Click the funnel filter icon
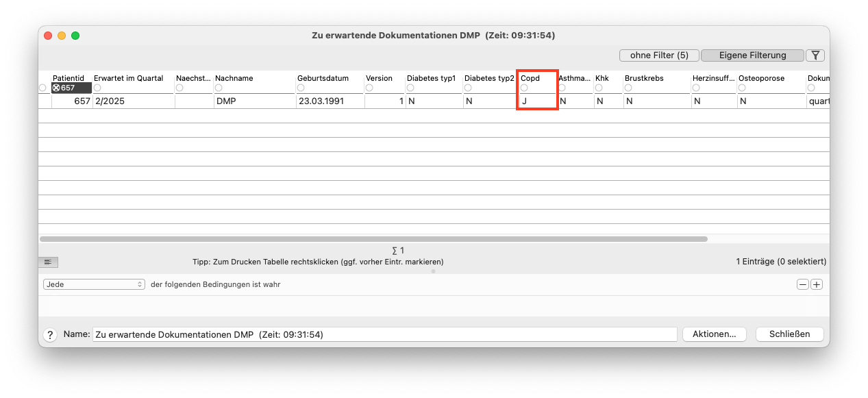Image resolution: width=868 pixels, height=398 pixels. click(815, 55)
